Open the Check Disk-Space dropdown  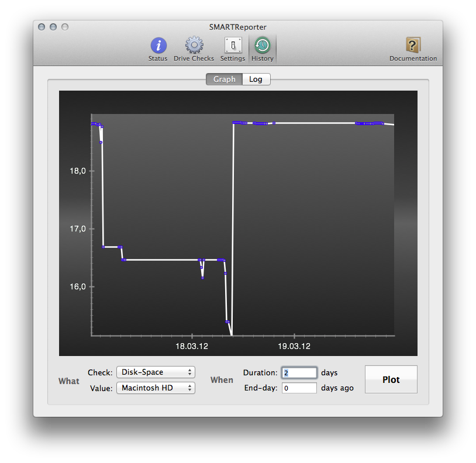coord(156,372)
